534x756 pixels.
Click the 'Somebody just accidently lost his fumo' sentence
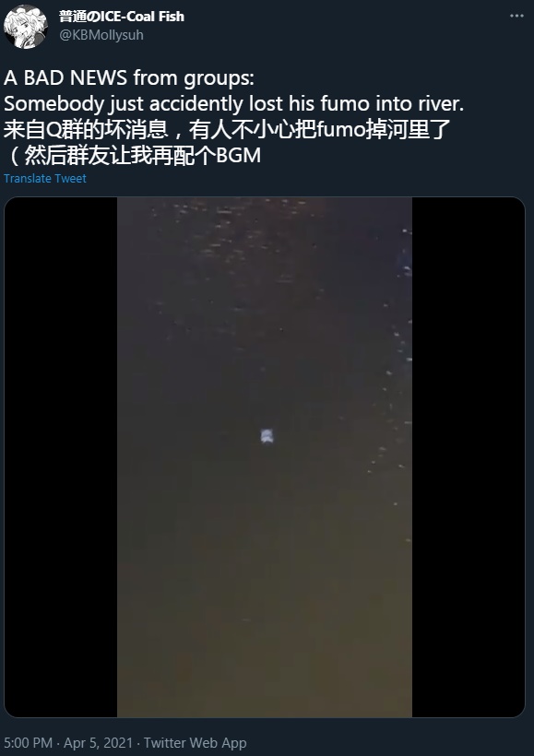click(233, 103)
